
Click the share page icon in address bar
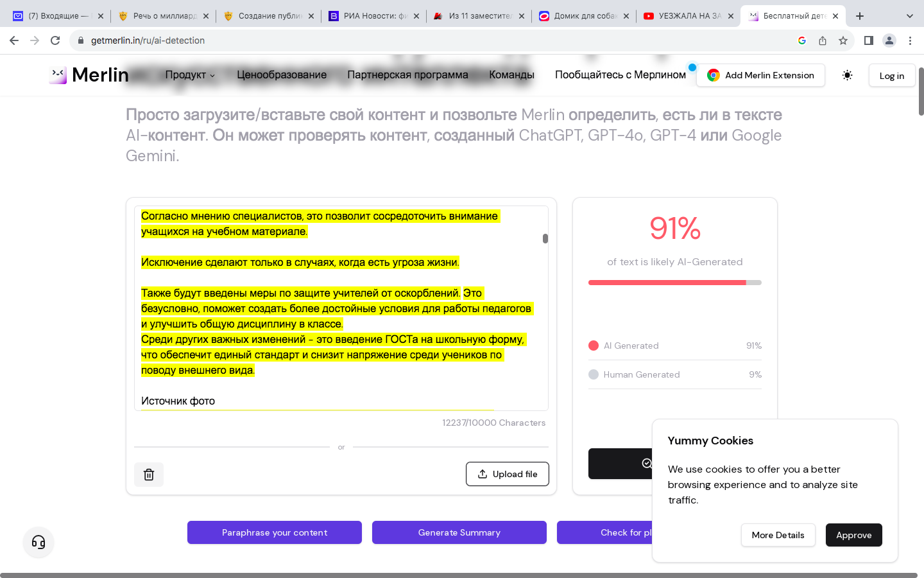(x=823, y=40)
